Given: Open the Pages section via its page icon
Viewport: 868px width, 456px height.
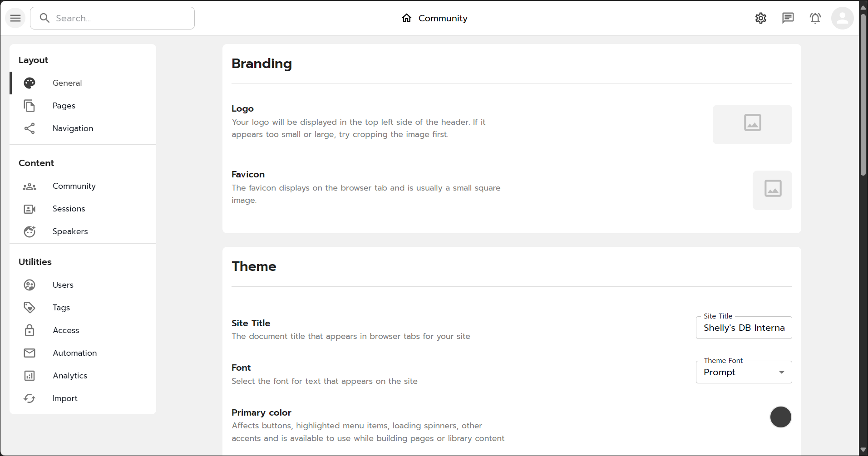Looking at the screenshot, I should tap(30, 106).
